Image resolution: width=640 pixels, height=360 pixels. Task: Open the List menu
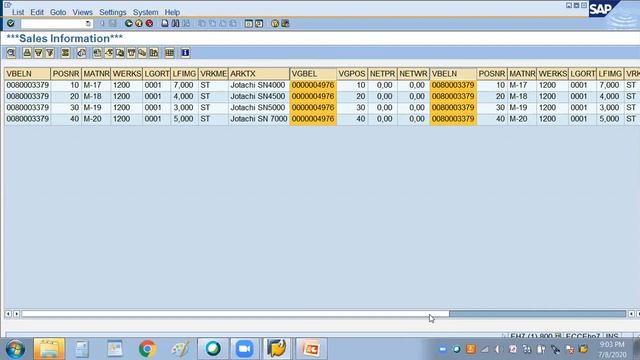pyautogui.click(x=18, y=12)
